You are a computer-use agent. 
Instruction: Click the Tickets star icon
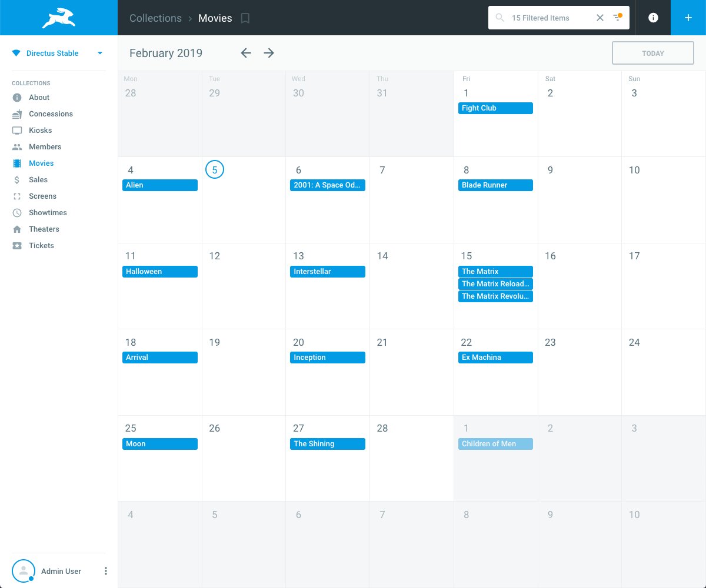(x=17, y=246)
